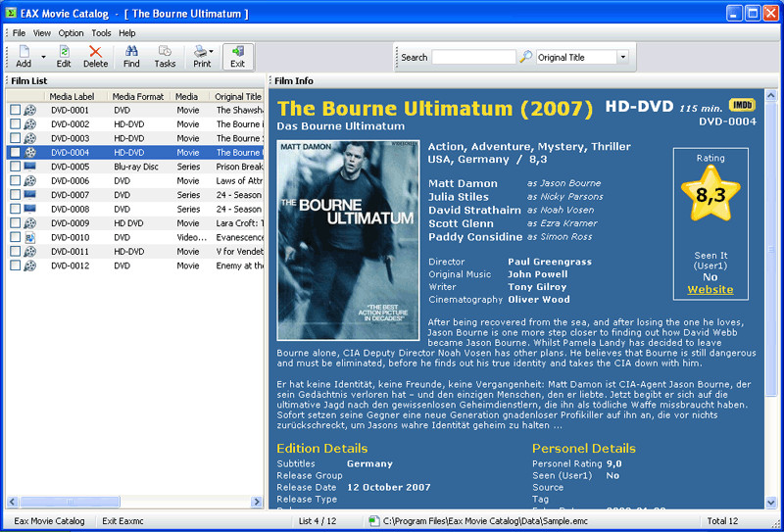The height and width of the screenshot is (532, 784).
Task: Click the video clip icon of DVD-0010
Action: point(30,237)
